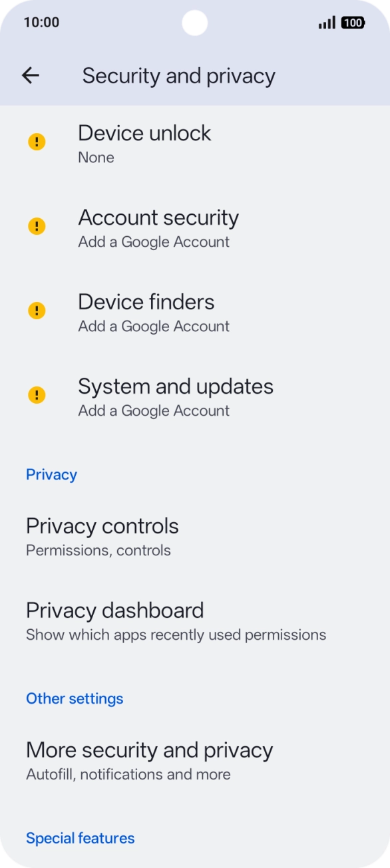390x868 pixels.
Task: Tap the Privacy section header
Action: click(51, 474)
